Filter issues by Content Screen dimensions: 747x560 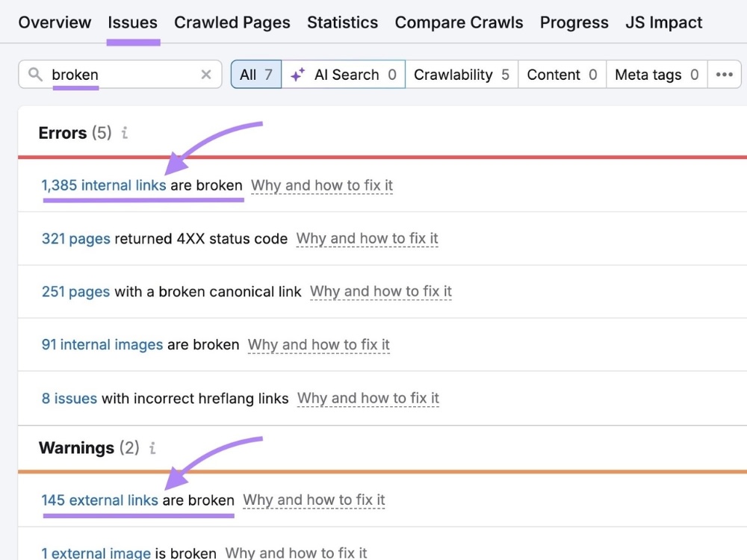coord(562,74)
